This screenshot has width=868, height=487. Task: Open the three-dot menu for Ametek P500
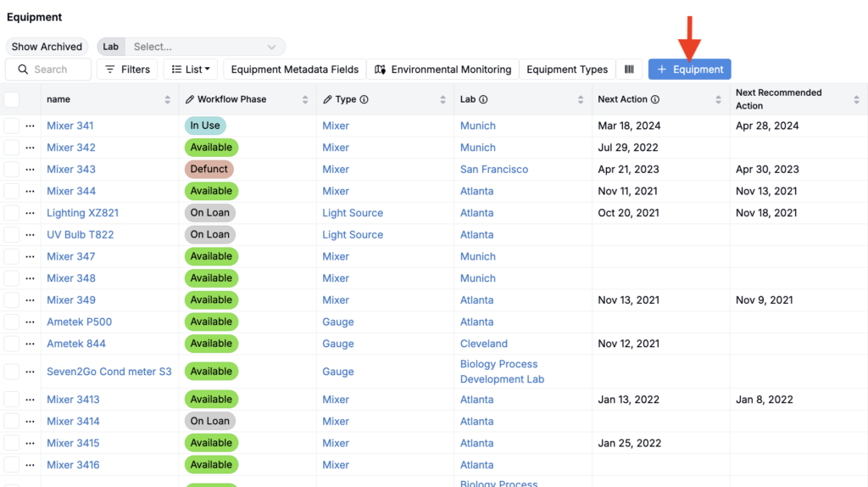point(30,322)
